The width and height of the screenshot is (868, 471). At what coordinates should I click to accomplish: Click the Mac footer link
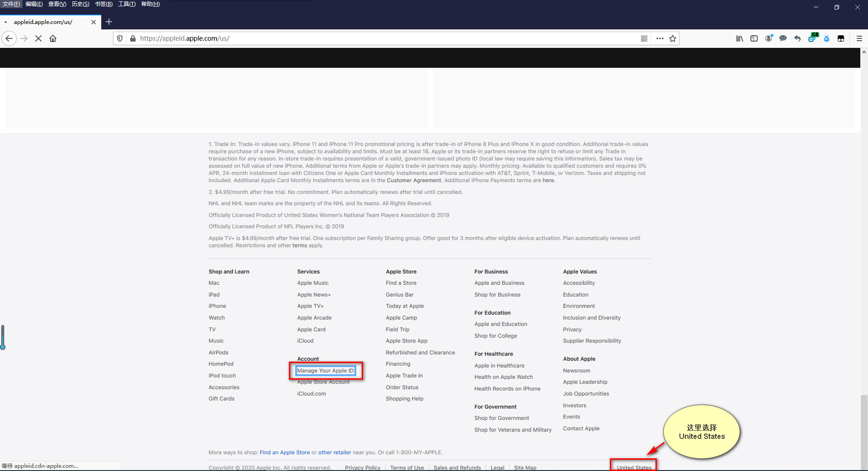(214, 283)
